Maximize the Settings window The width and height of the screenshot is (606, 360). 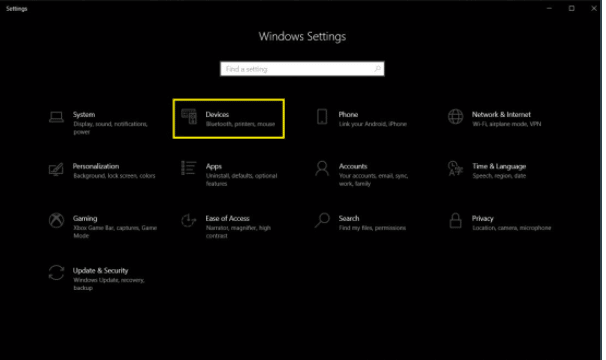click(572, 8)
